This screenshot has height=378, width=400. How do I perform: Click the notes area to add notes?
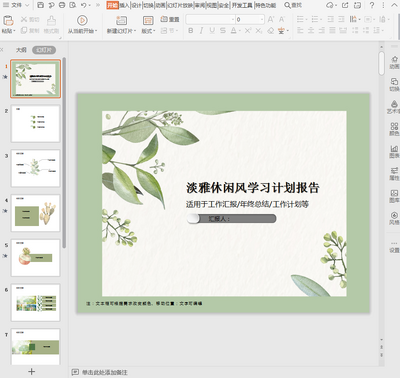coord(105,372)
